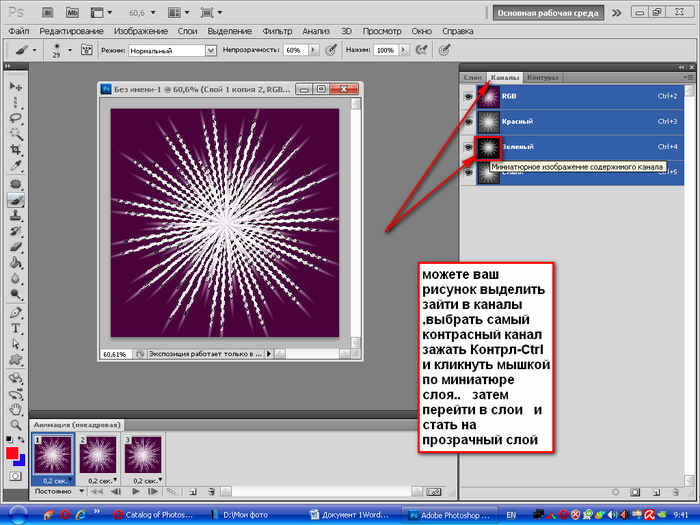Swap foreground and background colors
This screenshot has width=700, height=525.
pos(21,440)
